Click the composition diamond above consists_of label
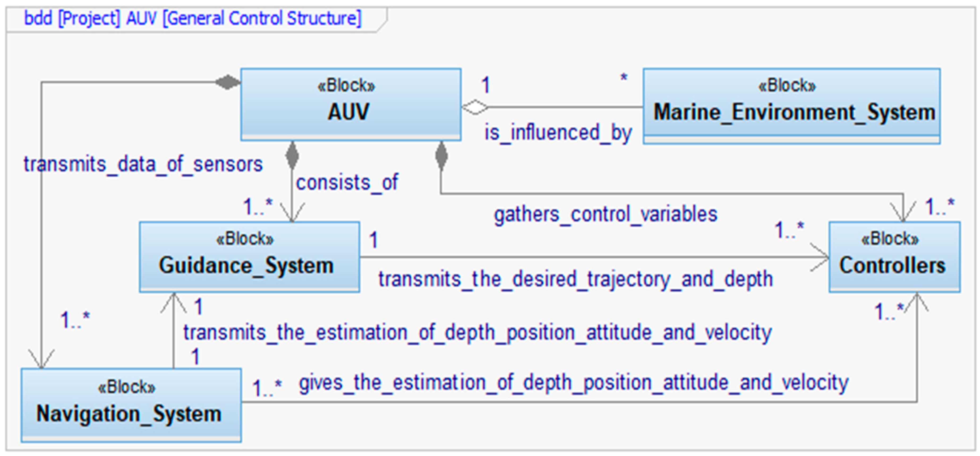Screen dimensions: 980x456 (292, 155)
